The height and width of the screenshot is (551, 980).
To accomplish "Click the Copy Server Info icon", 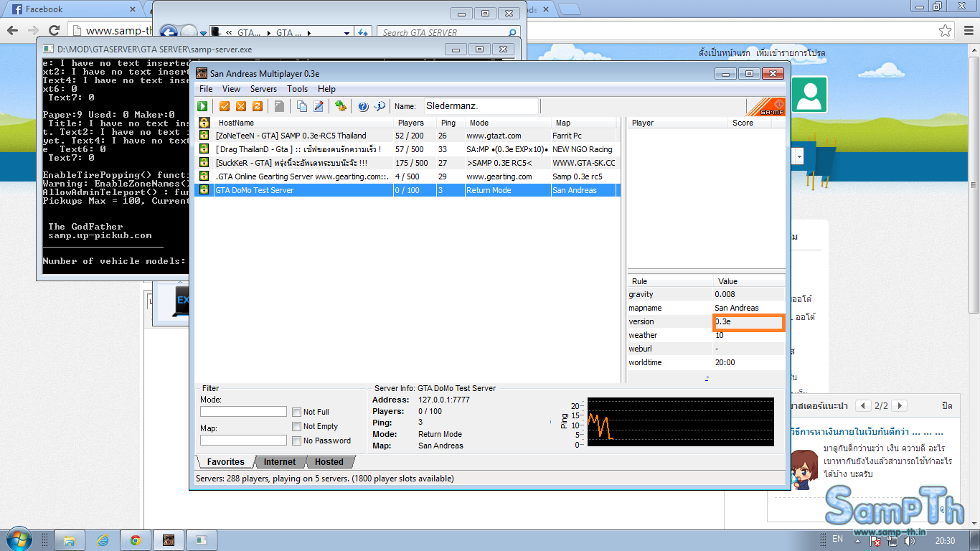I will (x=302, y=106).
